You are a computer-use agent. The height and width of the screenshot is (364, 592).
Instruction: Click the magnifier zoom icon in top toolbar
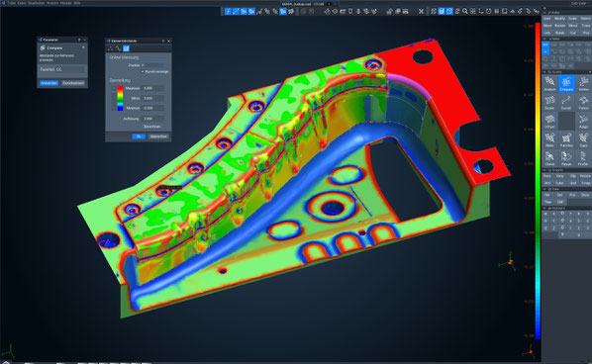click(x=465, y=12)
